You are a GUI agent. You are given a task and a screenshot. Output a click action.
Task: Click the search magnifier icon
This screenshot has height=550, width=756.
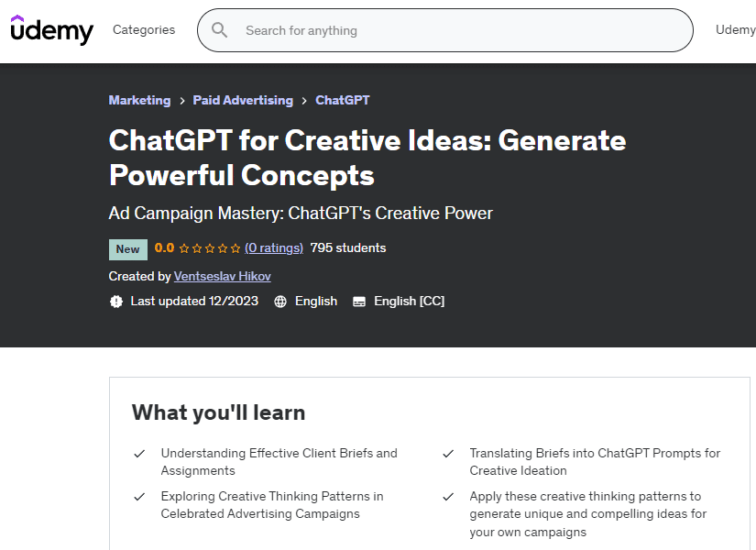[219, 30]
